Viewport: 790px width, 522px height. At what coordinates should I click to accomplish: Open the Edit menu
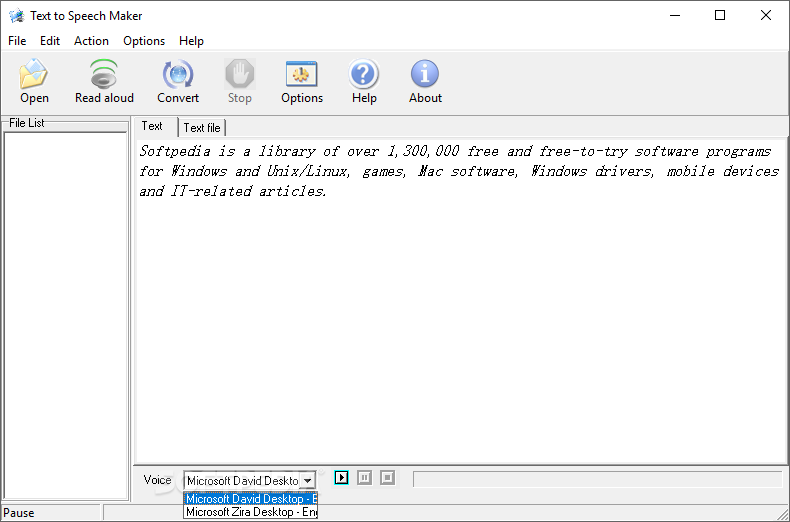(50, 41)
